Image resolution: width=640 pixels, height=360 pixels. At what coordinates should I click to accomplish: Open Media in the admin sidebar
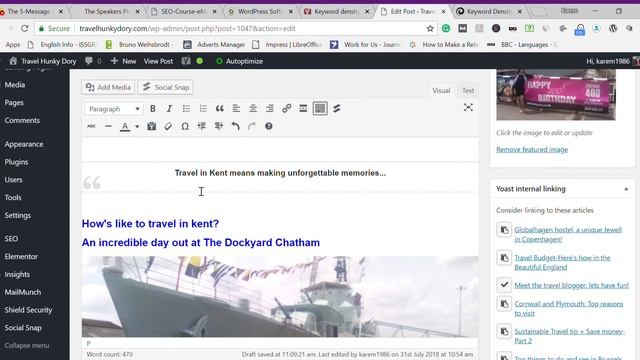[x=15, y=85]
